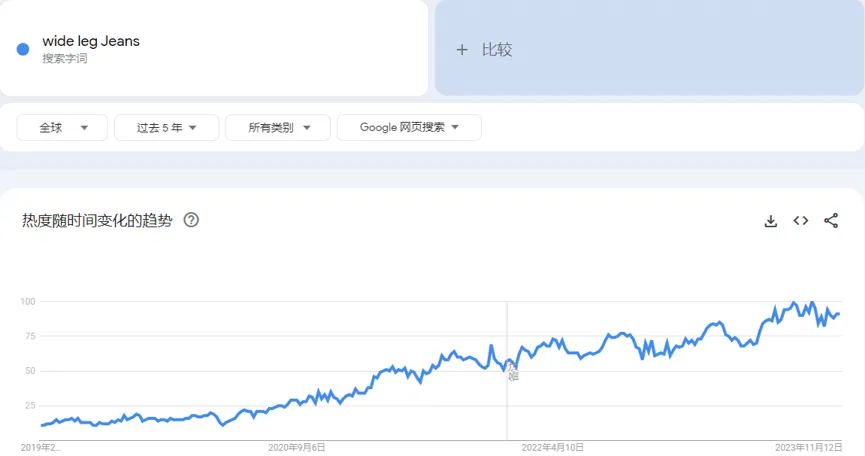865x456 pixels.
Task: Click the plus icon beside 比较
Action: 462,50
